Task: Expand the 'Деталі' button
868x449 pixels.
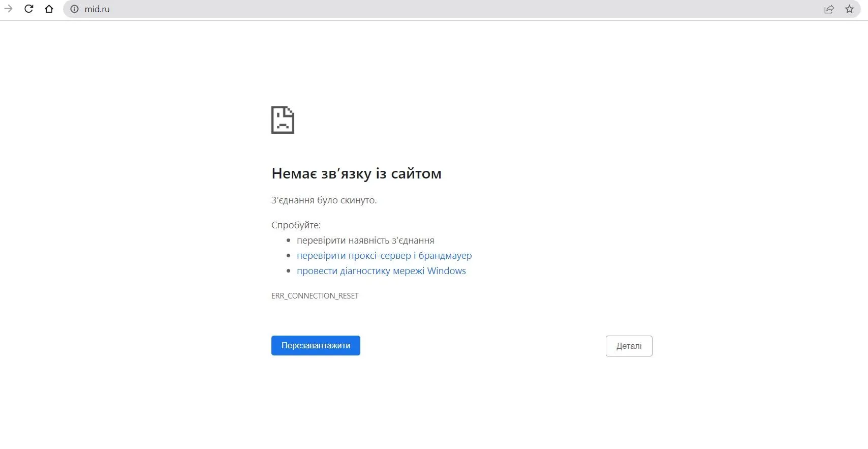Action: (629, 346)
